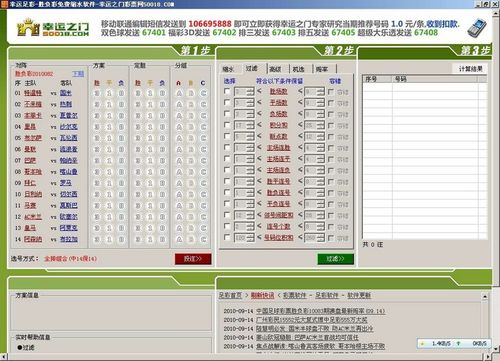Set 定胆 draw (1) for match 04
The width and height of the screenshot is (500, 361).
pyautogui.click(x=150, y=127)
